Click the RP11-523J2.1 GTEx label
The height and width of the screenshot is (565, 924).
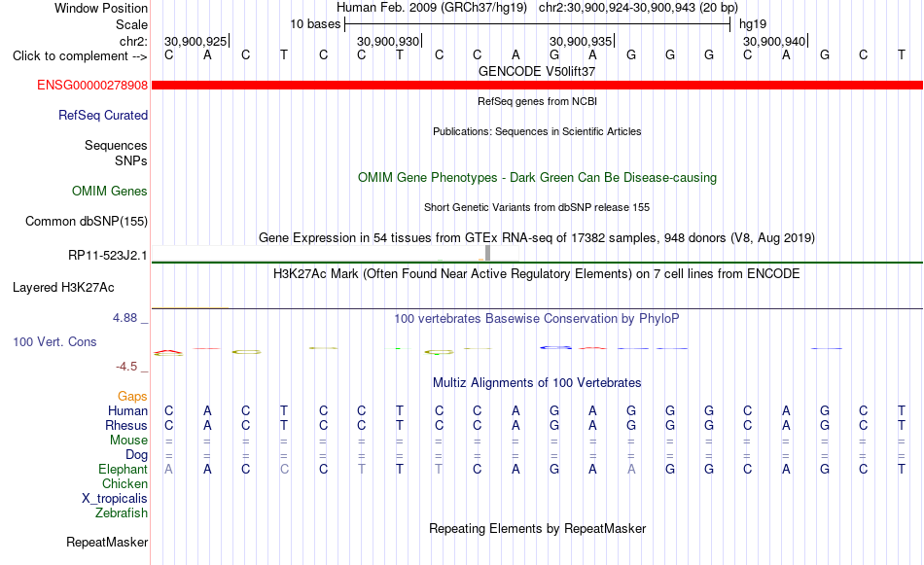(107, 256)
